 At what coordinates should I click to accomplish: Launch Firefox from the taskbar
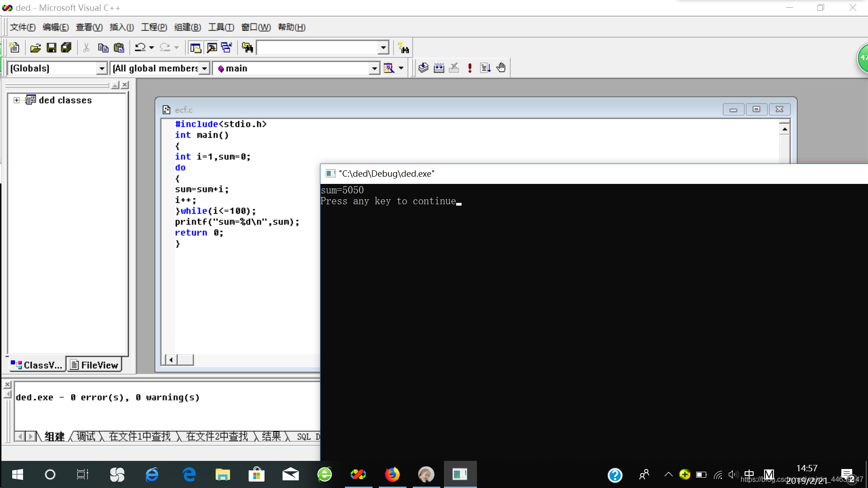coord(392,474)
